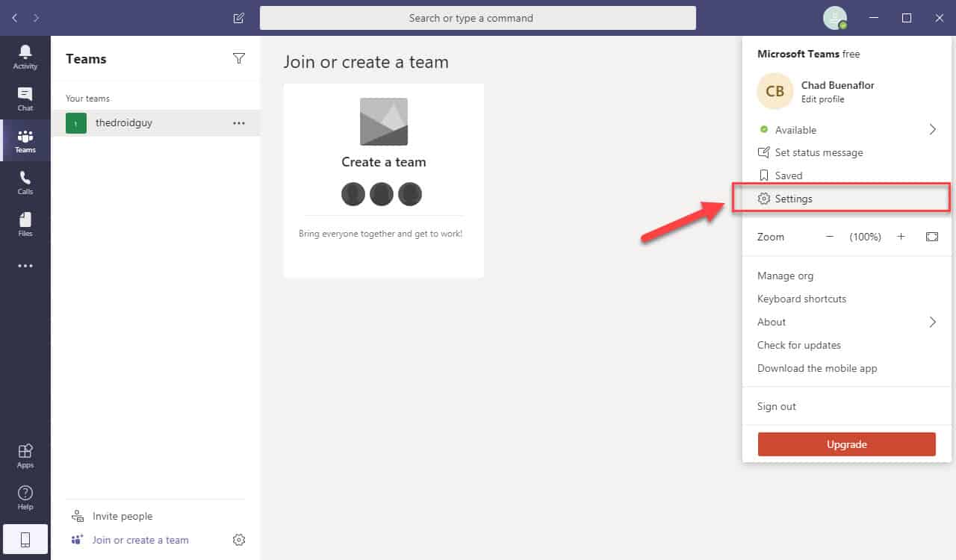Click the mobile phone icon at sidebar bottom
Viewport: 956px width, 560px height.
coord(25,539)
